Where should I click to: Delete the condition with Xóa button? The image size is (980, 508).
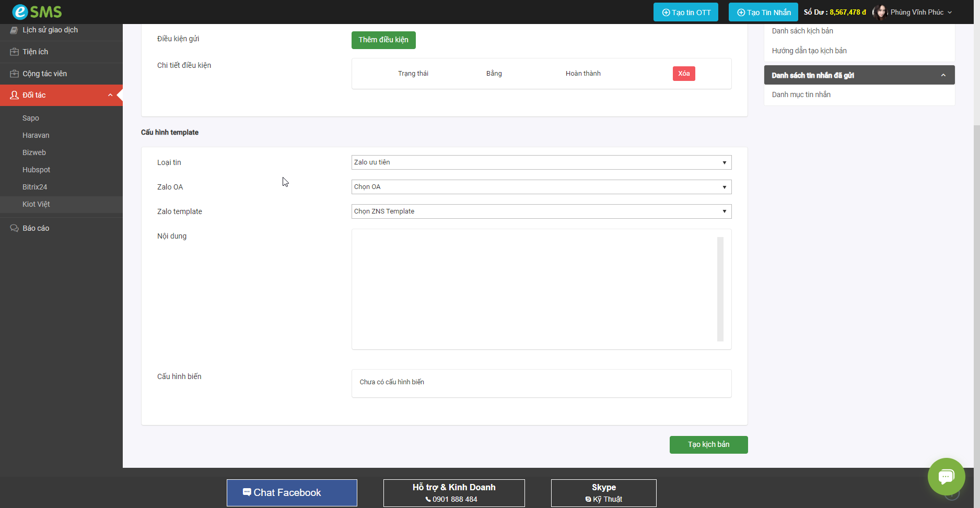pos(683,74)
